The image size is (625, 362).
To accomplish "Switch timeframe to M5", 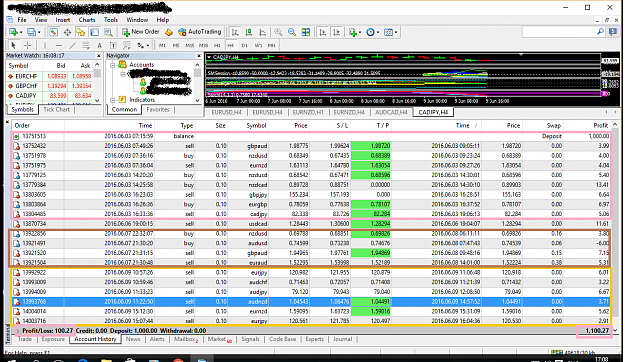I will (176, 45).
